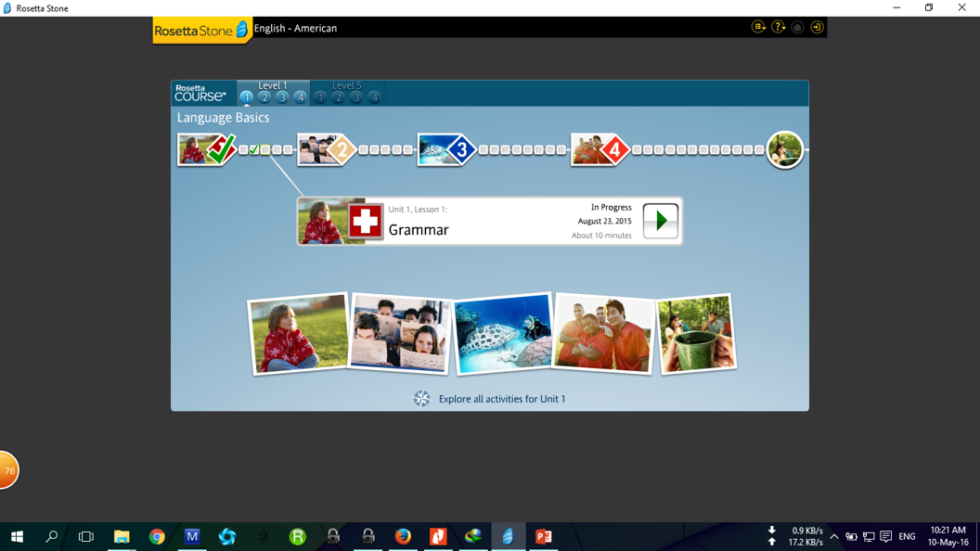Open Lesson 3 blue diamond on path
This screenshot has width=980, height=551.
pyautogui.click(x=447, y=149)
